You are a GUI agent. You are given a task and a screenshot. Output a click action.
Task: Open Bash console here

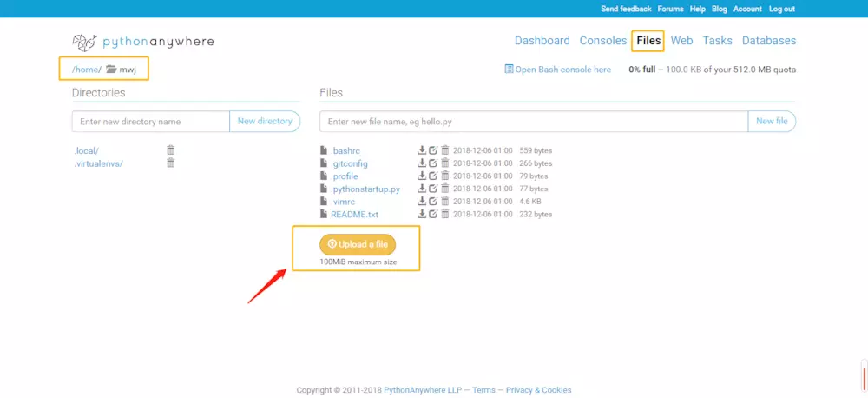(558, 70)
